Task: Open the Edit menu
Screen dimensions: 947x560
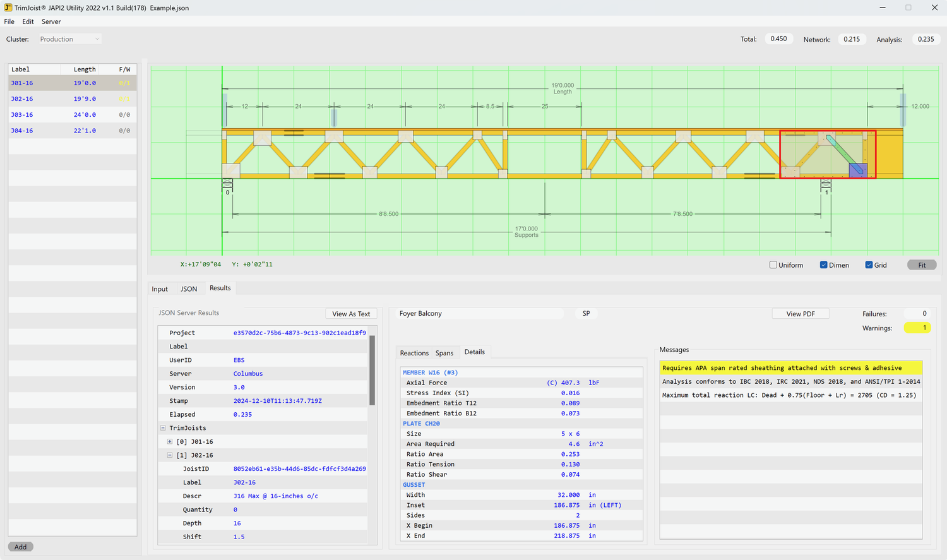Action: (27, 21)
